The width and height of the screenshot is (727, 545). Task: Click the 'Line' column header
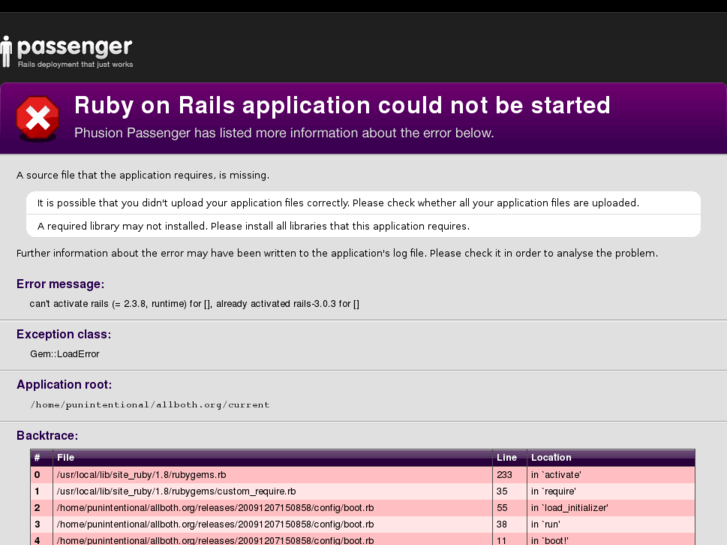tap(510, 458)
